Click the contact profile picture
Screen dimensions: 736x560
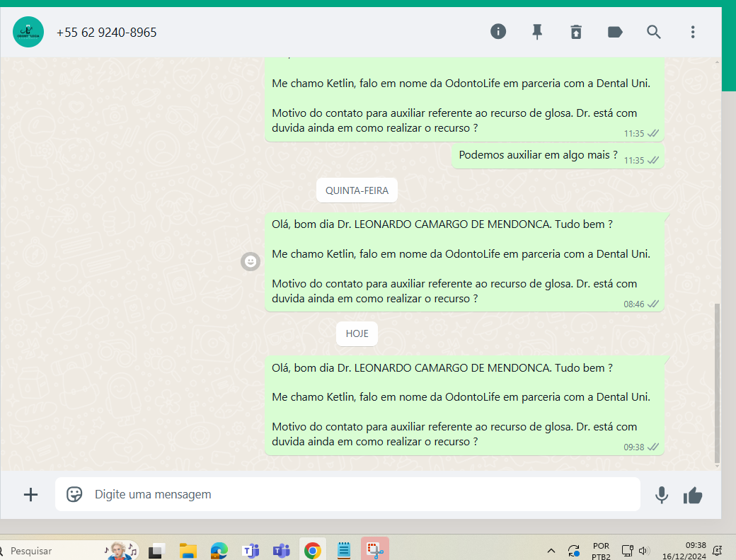(x=28, y=32)
